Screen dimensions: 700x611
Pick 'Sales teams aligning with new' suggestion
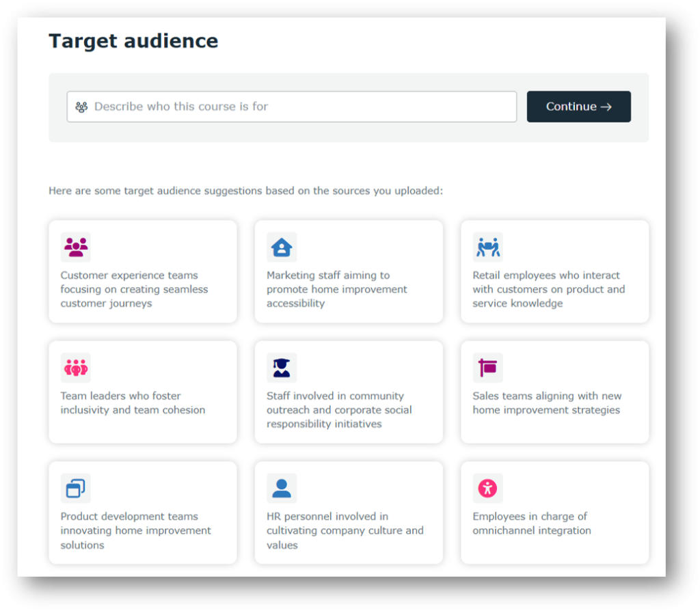(547, 403)
